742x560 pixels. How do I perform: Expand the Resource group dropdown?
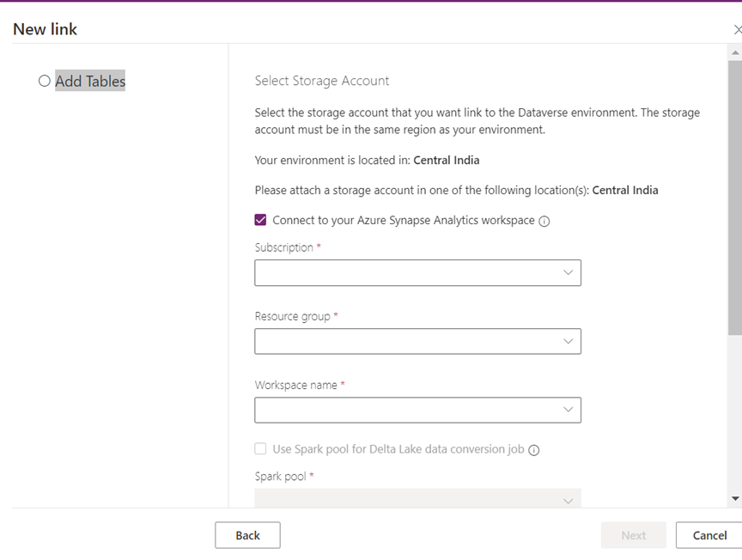click(x=417, y=342)
